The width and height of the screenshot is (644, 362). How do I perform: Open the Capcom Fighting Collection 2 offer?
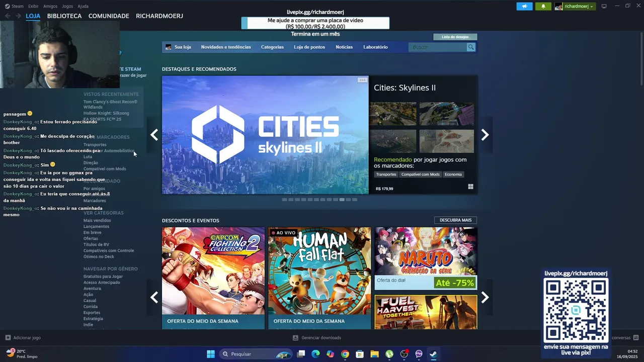pos(213,278)
